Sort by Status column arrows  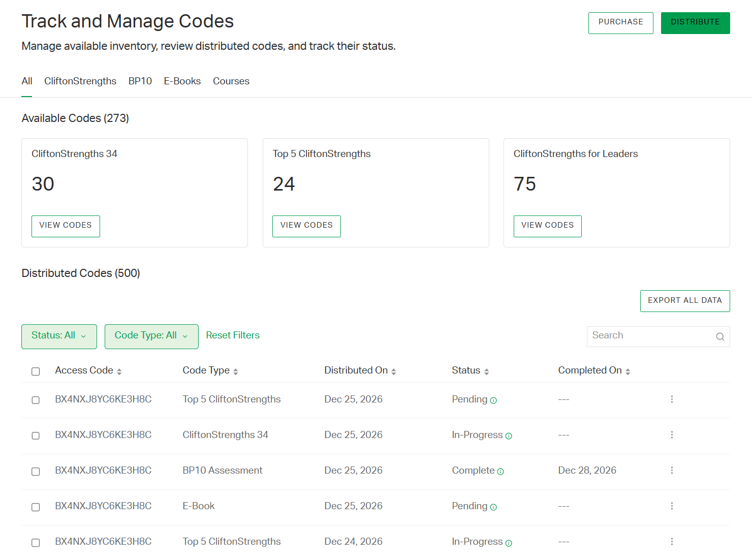(x=486, y=371)
